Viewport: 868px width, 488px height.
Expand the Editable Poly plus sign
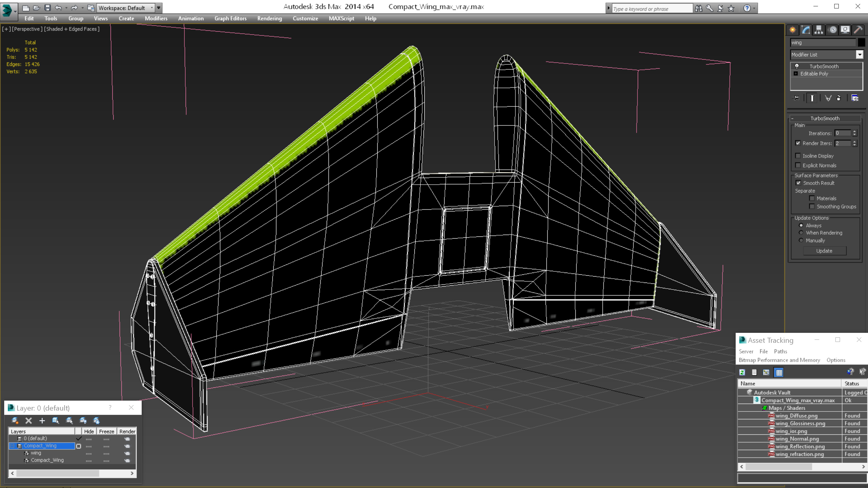click(x=796, y=74)
